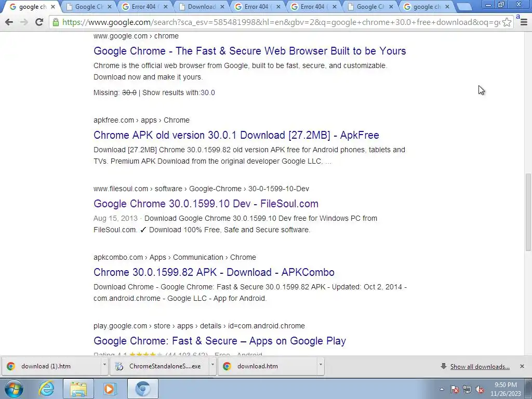The height and width of the screenshot is (399, 532).
Task: Click the clock showing 9:50 PM
Action: 505,385
